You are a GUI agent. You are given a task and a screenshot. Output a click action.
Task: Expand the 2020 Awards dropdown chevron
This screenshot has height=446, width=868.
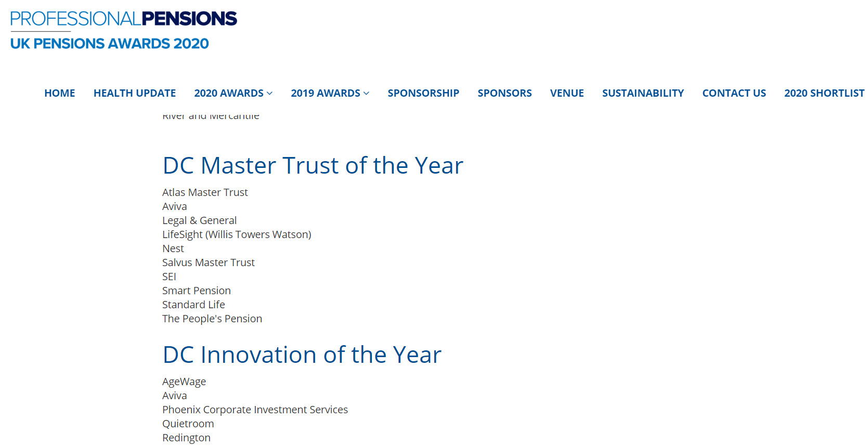tap(269, 94)
